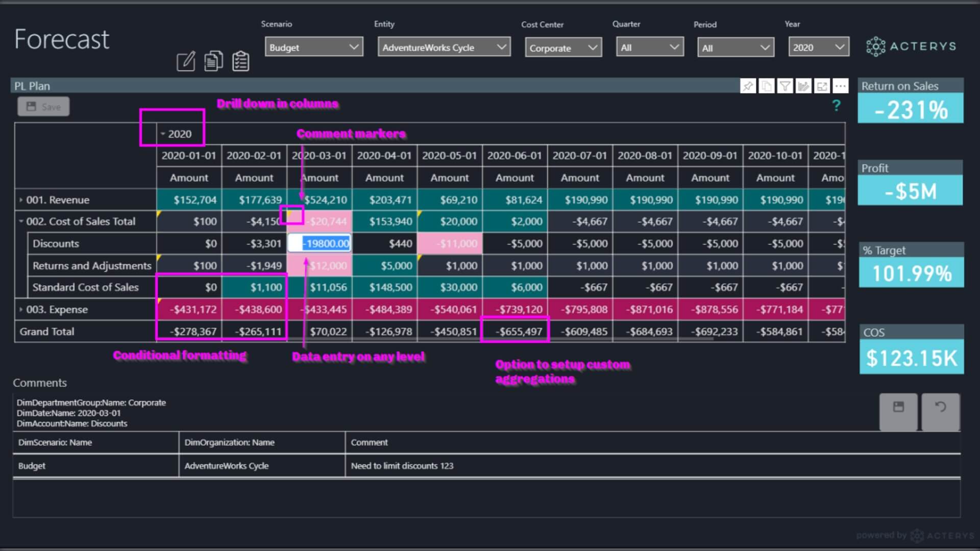The width and height of the screenshot is (980, 551).
Task: Click the Discounts cell -$11,000
Action: coord(450,243)
